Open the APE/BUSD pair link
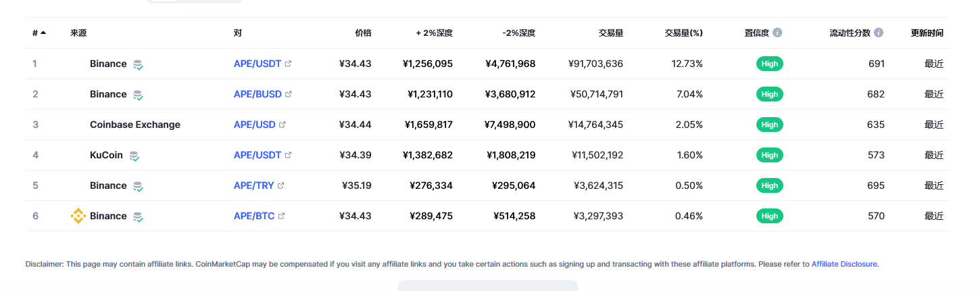Viewport: 980px width, 291px height. click(258, 94)
